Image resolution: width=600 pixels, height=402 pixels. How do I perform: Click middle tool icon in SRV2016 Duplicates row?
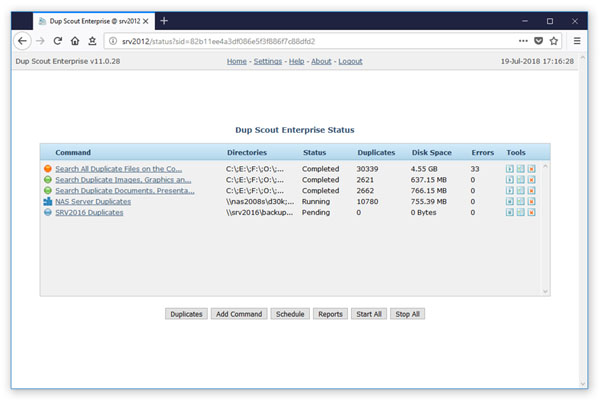520,212
